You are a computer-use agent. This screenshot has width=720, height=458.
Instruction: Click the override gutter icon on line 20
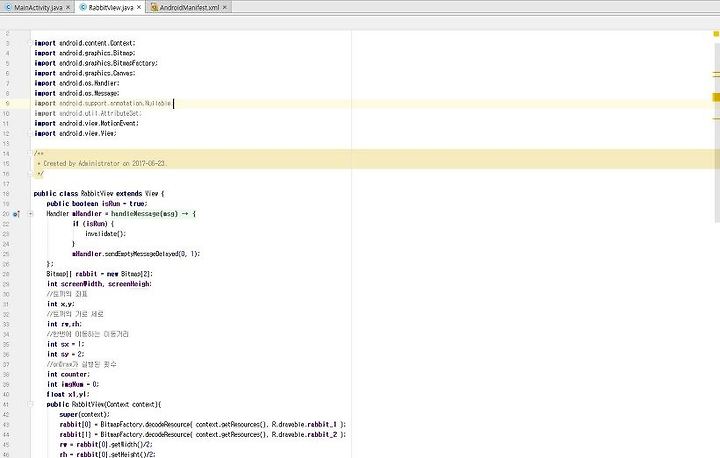[16, 214]
